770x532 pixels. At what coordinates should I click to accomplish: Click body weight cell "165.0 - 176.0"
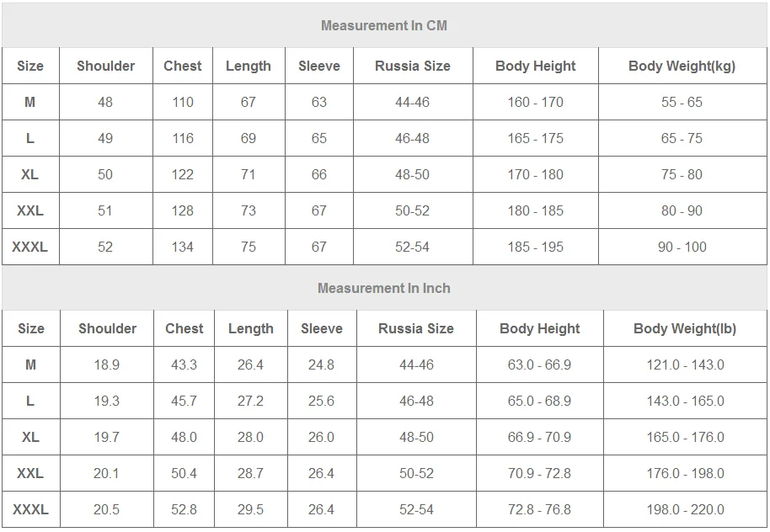click(x=685, y=437)
